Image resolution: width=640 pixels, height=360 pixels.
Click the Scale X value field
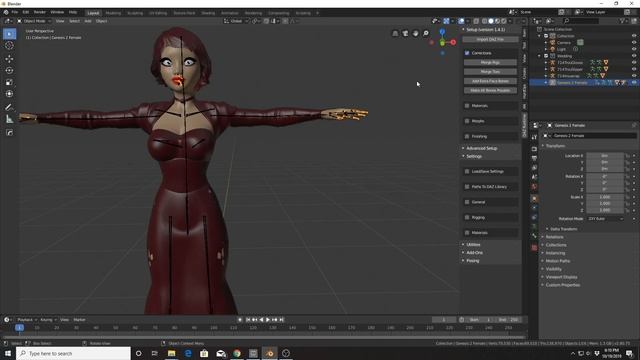tap(605, 197)
